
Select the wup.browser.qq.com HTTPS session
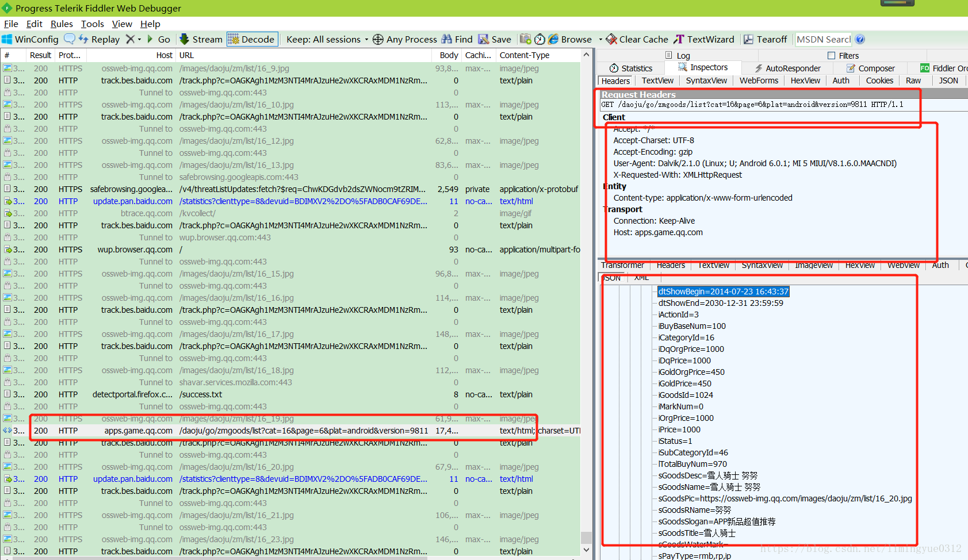coord(290,250)
